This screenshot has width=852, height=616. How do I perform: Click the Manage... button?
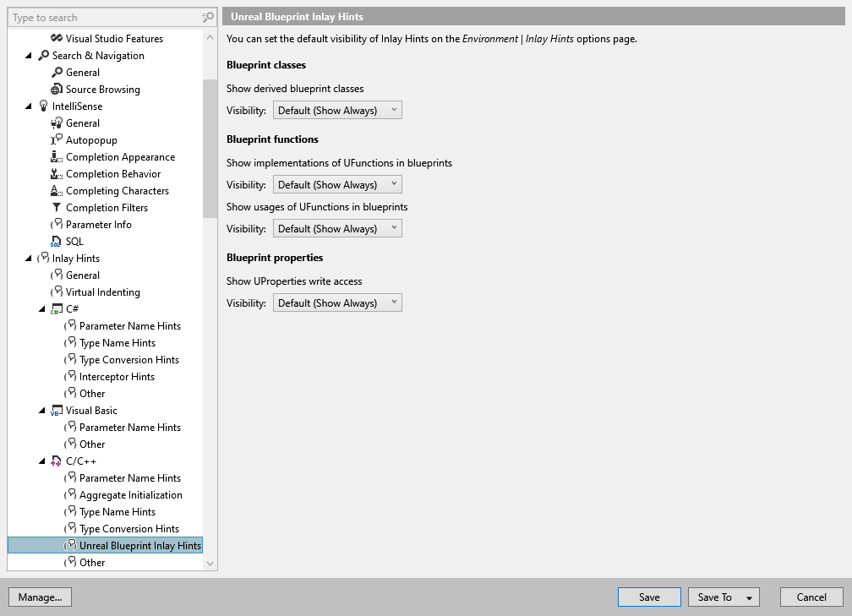41,597
